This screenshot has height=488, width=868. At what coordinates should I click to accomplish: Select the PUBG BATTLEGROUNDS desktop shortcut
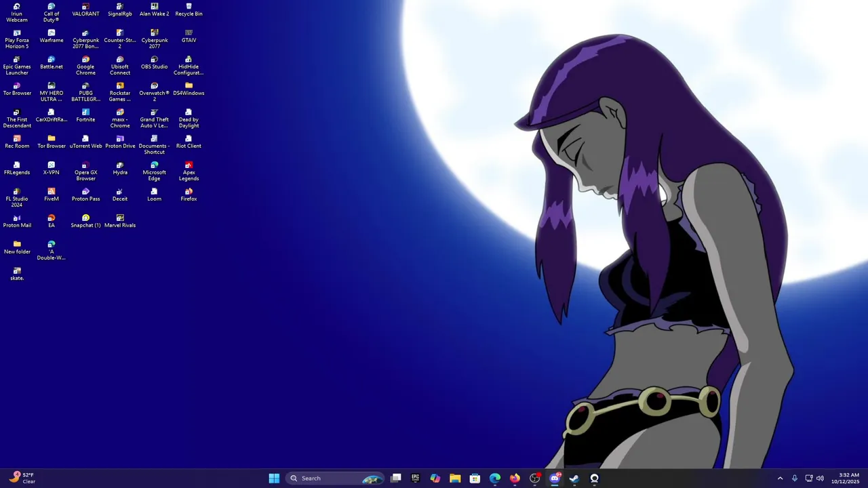tap(85, 91)
